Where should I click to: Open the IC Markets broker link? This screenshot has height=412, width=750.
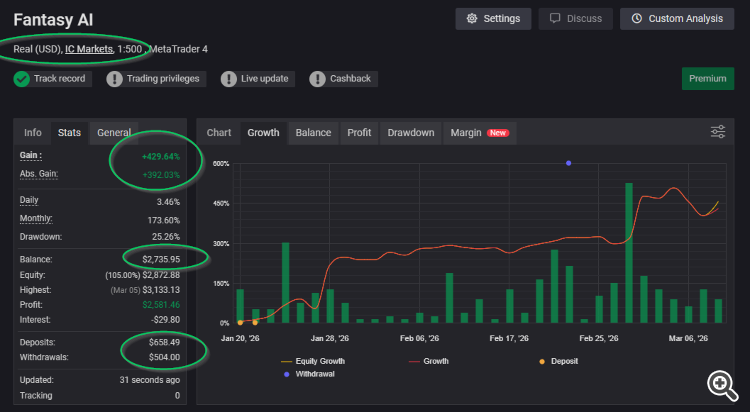[89, 48]
